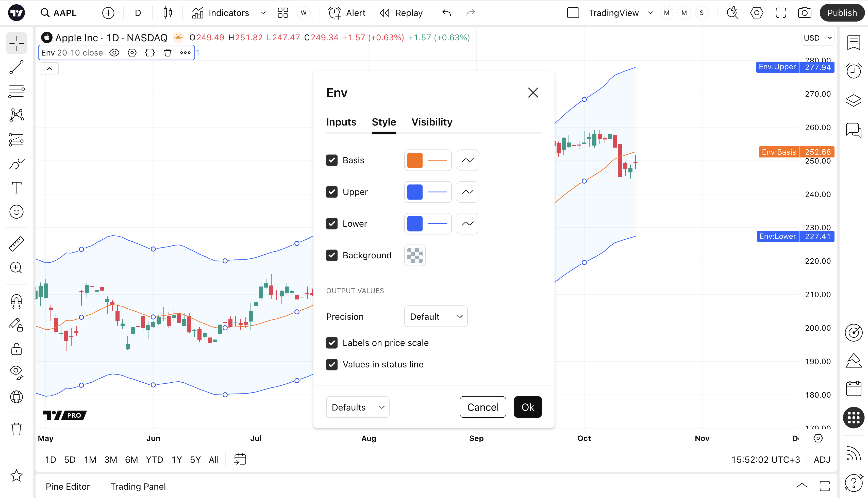The width and height of the screenshot is (868, 498).
Task: Open the Magnet mode tool
Action: point(16,301)
